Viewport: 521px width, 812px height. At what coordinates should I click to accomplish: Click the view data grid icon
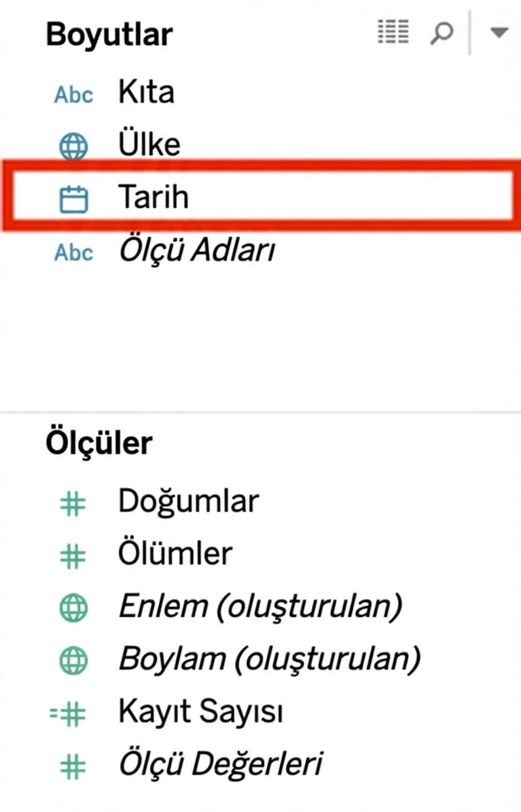pyautogui.click(x=393, y=31)
